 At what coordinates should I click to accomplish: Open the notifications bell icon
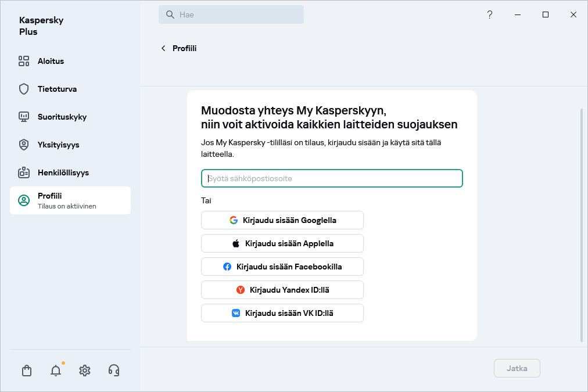(56, 371)
